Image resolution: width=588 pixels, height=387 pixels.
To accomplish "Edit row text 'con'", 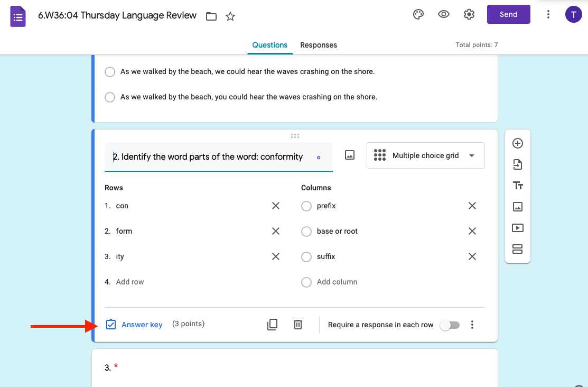I will click(122, 206).
